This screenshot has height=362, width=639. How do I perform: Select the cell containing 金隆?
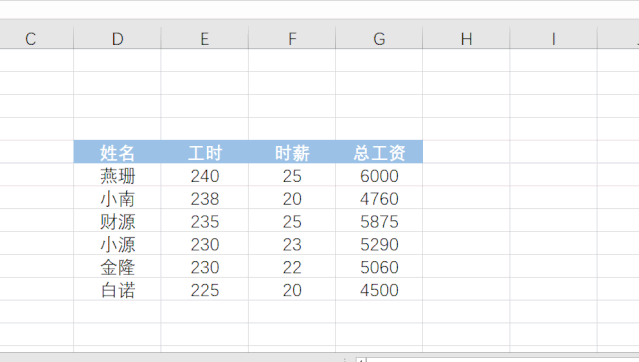point(117,266)
